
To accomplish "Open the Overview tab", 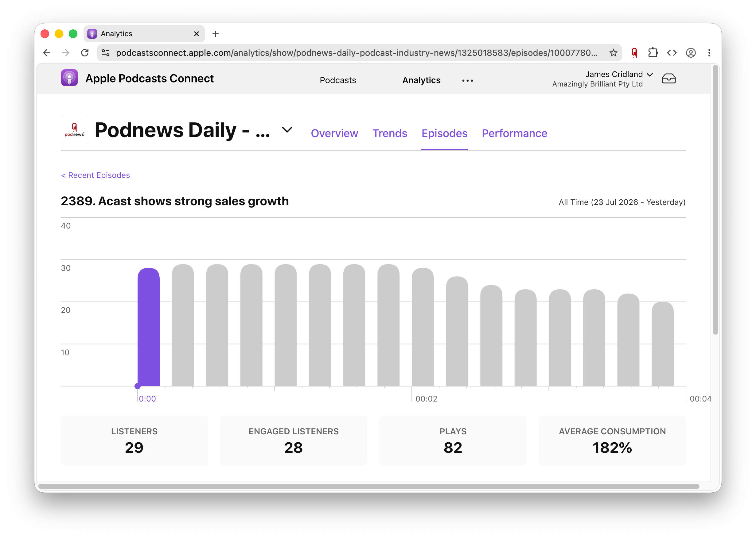I will click(x=334, y=133).
